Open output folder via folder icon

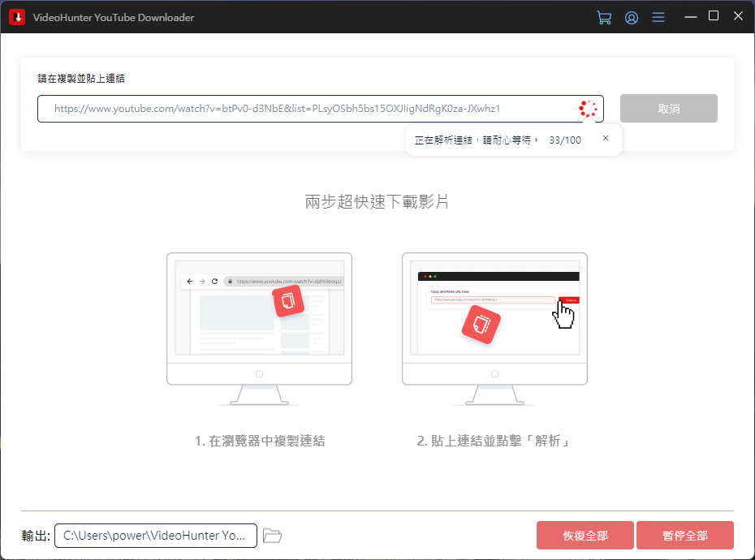(x=273, y=536)
